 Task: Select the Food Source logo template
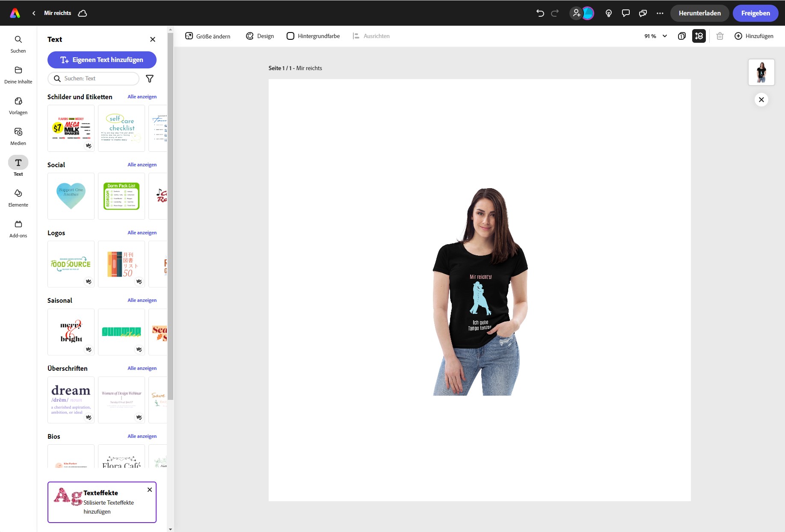pos(71,264)
